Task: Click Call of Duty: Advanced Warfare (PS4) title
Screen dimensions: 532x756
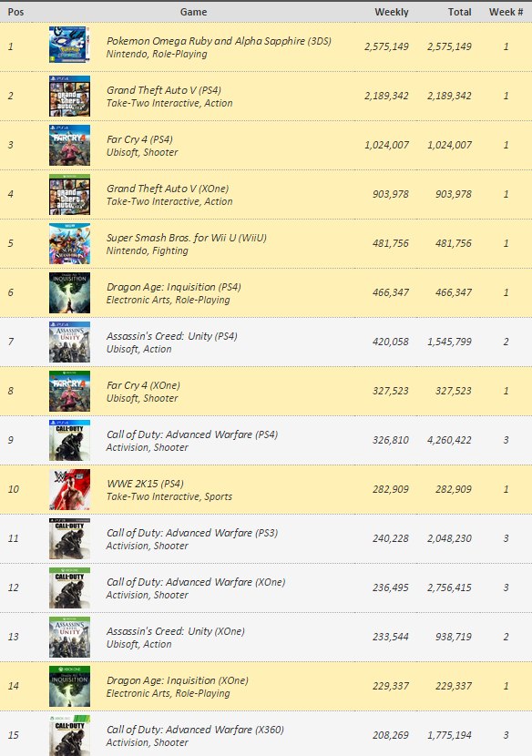Action: pyautogui.click(x=192, y=434)
